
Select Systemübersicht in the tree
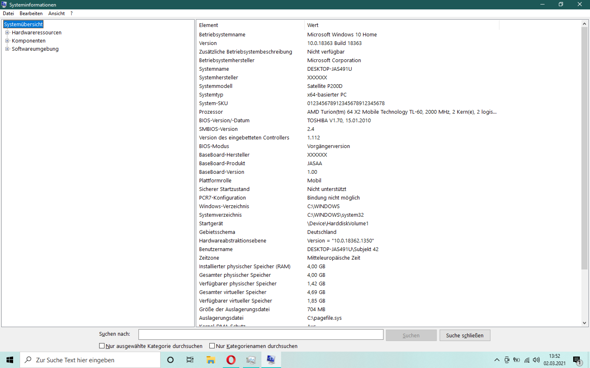click(x=23, y=24)
